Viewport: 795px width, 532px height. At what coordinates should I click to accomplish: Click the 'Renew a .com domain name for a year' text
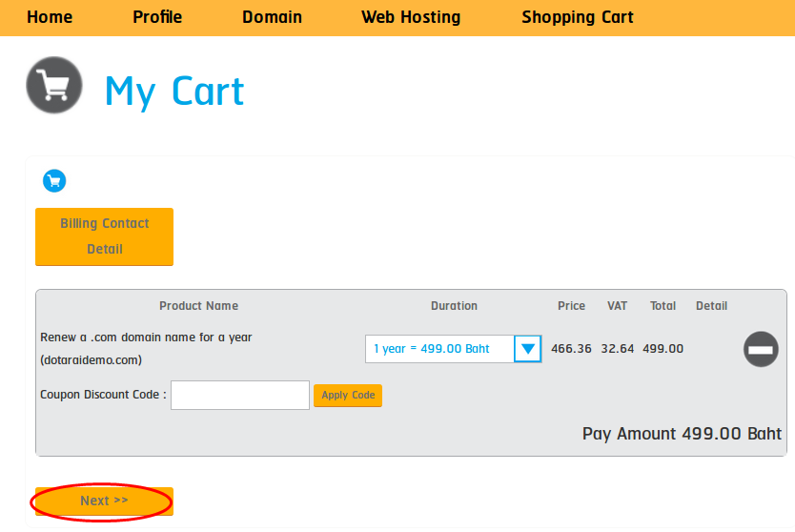point(146,338)
